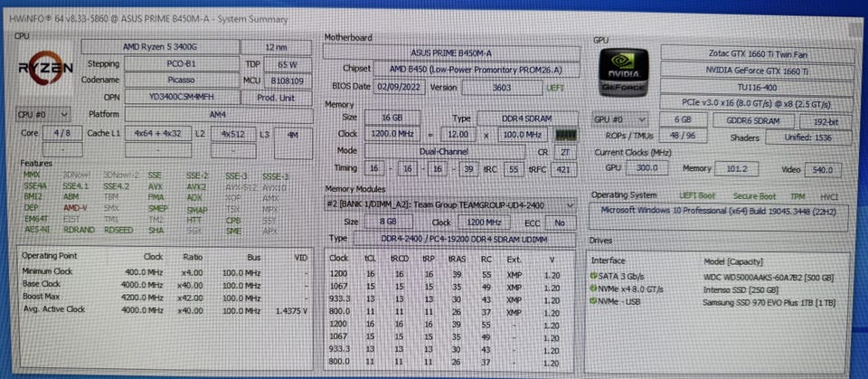The height and width of the screenshot is (379, 868).
Task: Select the PCIe v3.0 x16 link field
Action: 757,103
